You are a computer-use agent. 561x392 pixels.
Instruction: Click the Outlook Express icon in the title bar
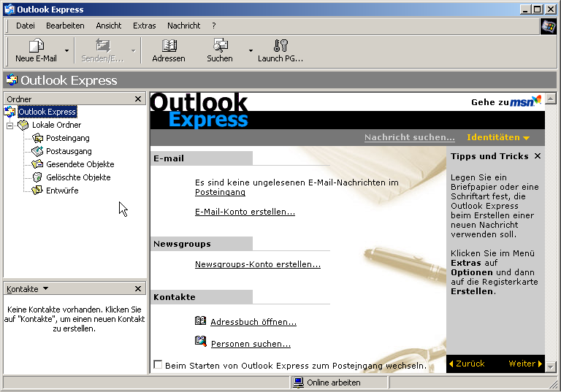[x=9, y=9]
